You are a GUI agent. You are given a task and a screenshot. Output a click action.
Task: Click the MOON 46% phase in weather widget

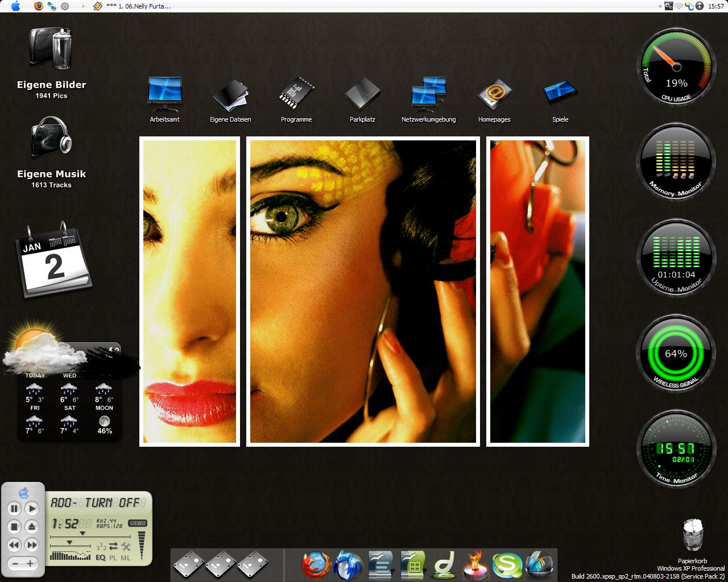(x=104, y=420)
